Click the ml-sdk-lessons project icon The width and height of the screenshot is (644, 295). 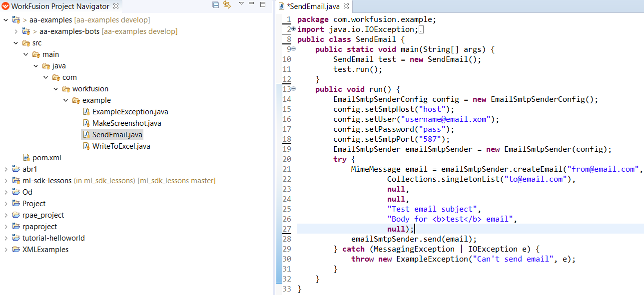click(x=16, y=181)
